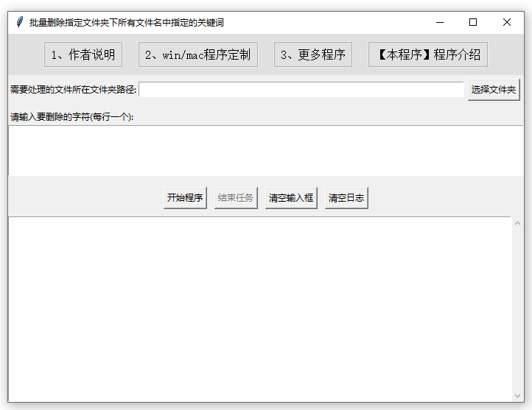Click the 选择文件夹 button
This screenshot has height=410, width=532.
click(x=494, y=90)
